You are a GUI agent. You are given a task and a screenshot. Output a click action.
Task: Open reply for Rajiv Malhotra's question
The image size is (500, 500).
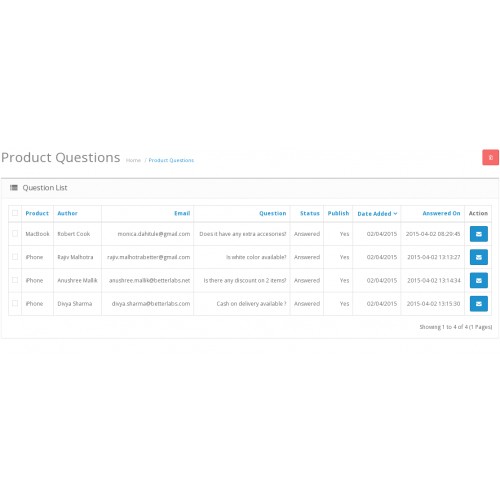479,257
